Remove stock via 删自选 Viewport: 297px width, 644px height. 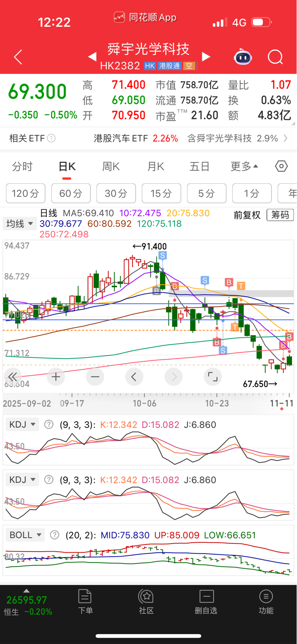206,602
